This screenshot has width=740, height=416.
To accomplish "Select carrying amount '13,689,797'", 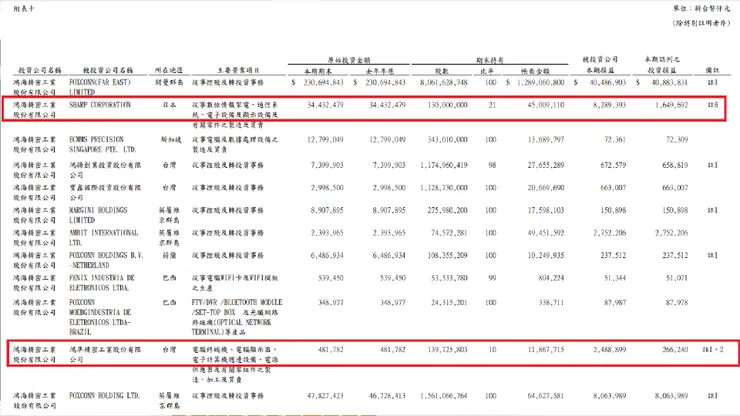I will coord(546,140).
